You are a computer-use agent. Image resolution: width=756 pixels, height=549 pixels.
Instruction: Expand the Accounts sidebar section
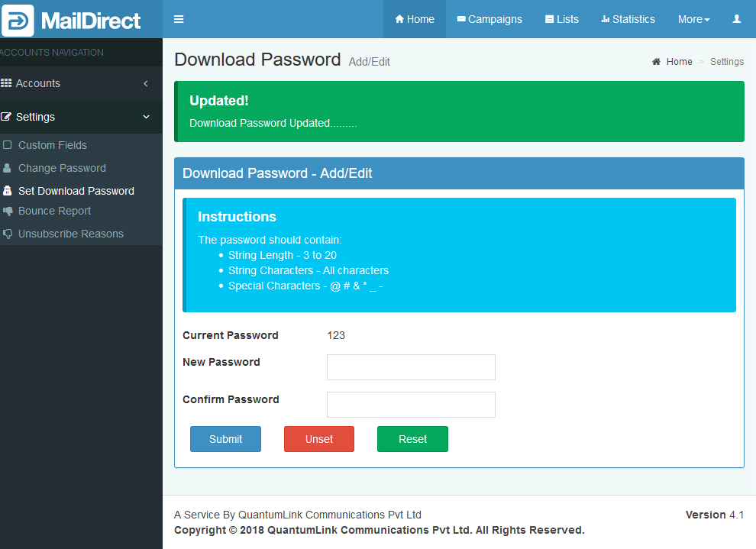pyautogui.click(x=76, y=83)
